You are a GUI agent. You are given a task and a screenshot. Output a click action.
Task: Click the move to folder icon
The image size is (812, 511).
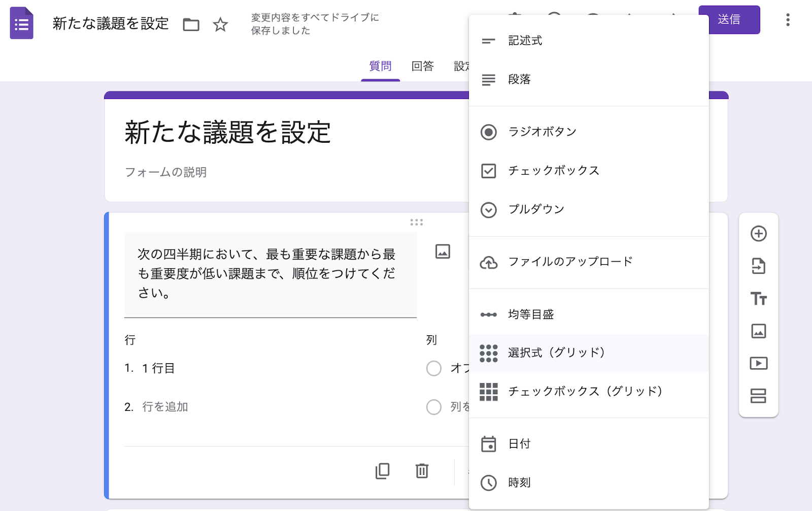click(x=191, y=24)
